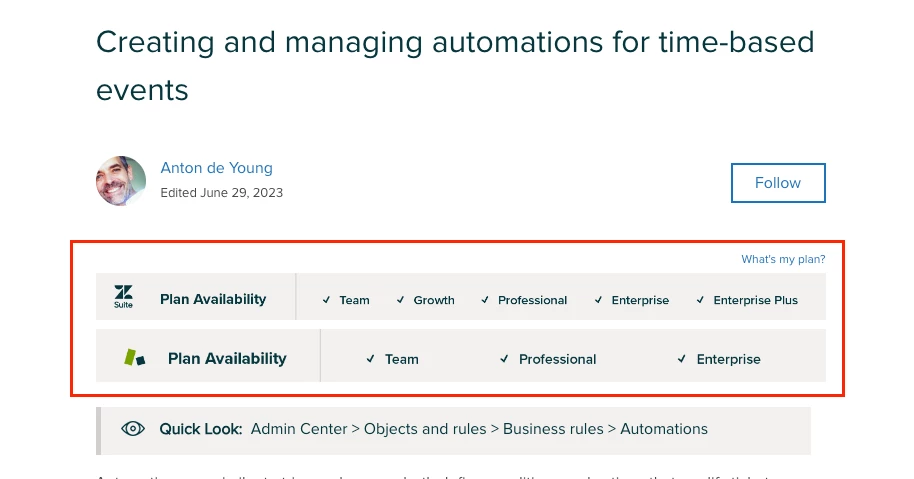Click the green Support product icon
Image resolution: width=914 pixels, height=479 pixels.
point(135,357)
